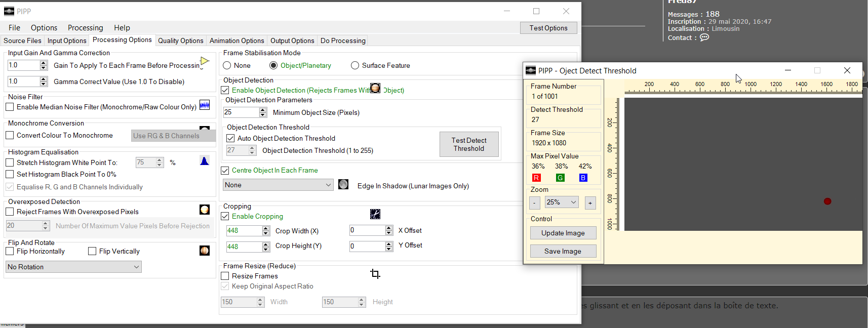Viewport: 868px width, 328px height.
Task: Increase Crop Height spinner
Action: pos(266,244)
